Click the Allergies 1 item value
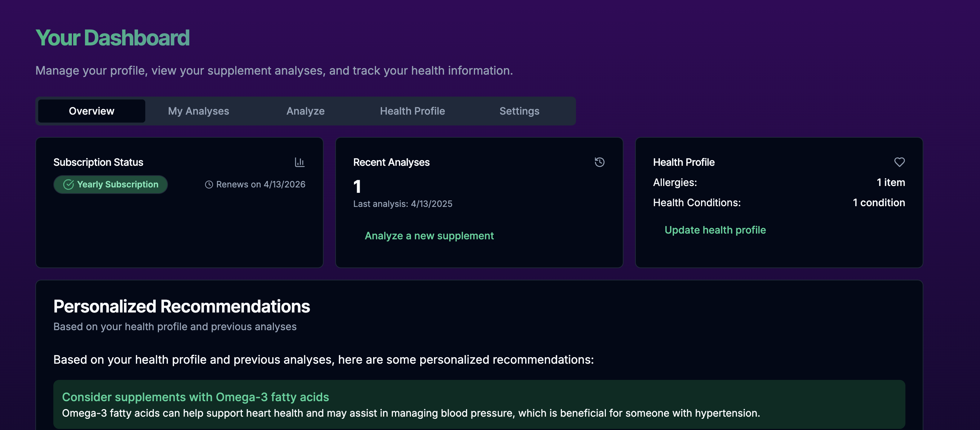This screenshot has height=430, width=980. [x=890, y=183]
